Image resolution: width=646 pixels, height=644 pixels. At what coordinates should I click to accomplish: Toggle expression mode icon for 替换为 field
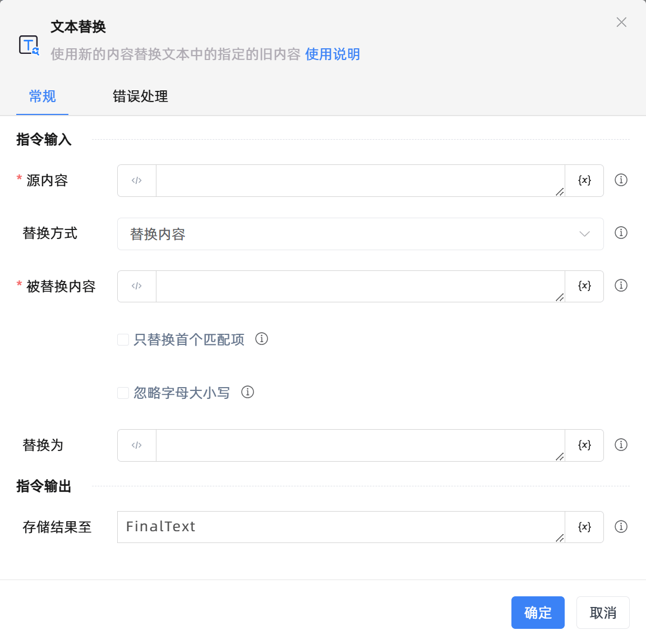tap(137, 445)
